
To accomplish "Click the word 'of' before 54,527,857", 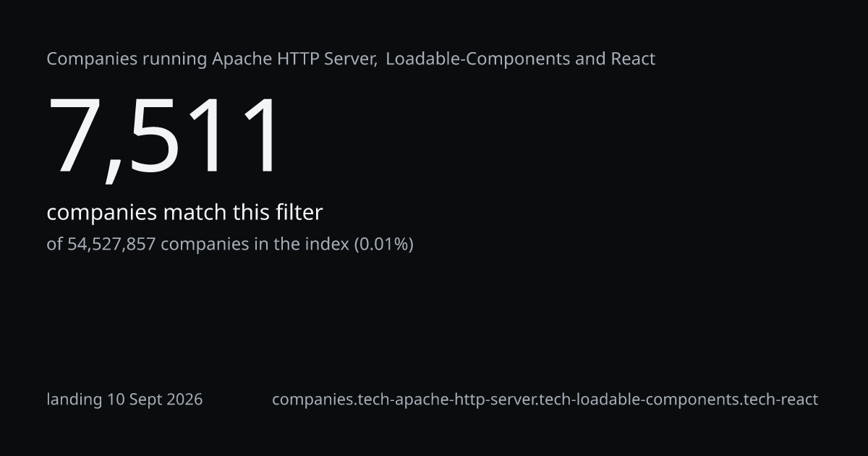I will pos(55,244).
